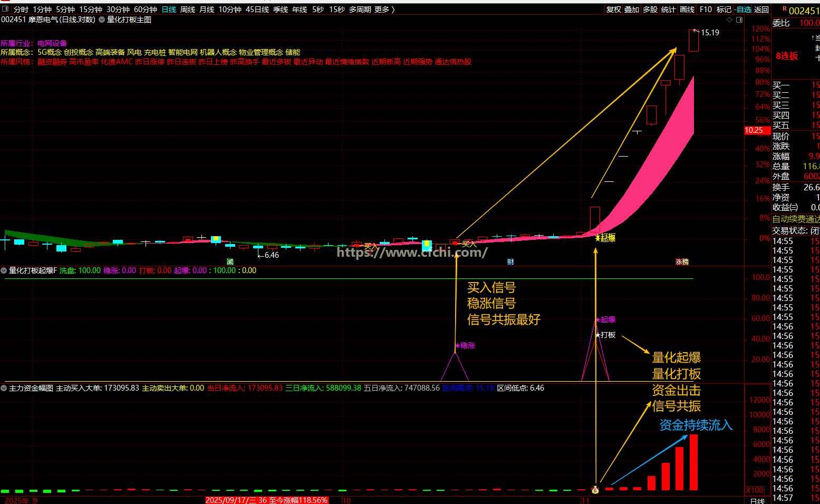
Task: Select the 45日线 period tab
Action: [x=257, y=9]
